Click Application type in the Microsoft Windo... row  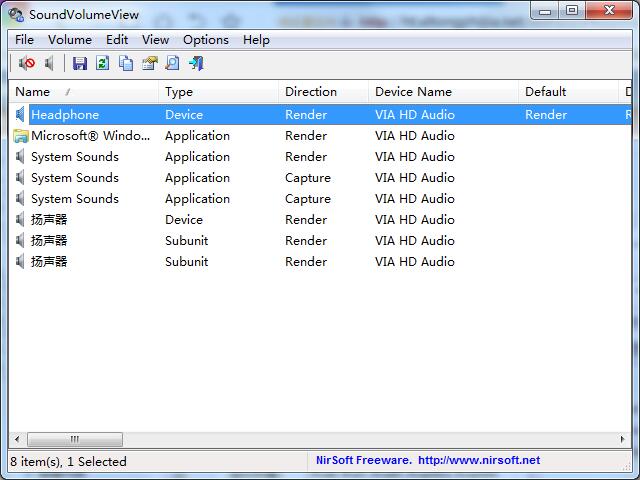pyautogui.click(x=198, y=136)
